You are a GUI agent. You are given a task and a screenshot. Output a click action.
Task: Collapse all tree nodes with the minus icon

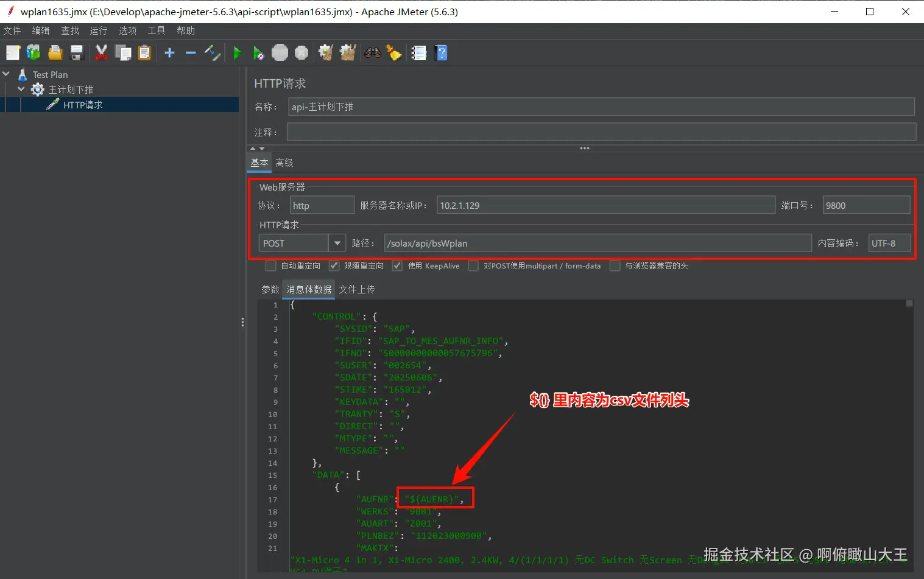click(191, 53)
